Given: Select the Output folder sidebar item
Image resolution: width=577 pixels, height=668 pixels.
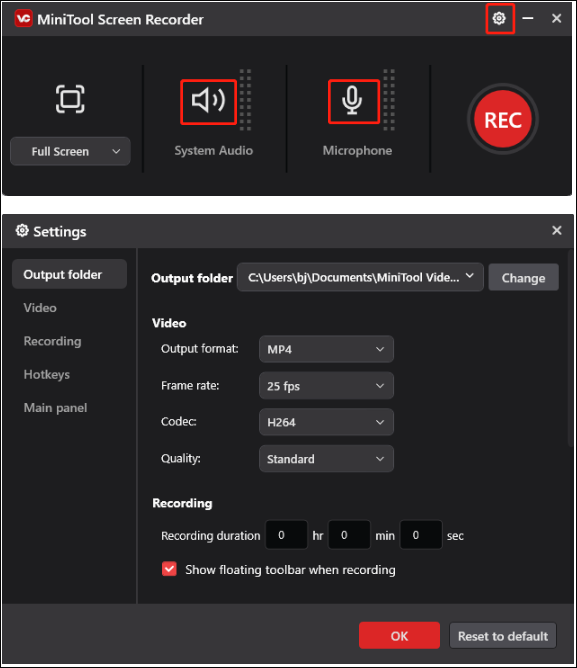Looking at the screenshot, I should pos(69,274).
